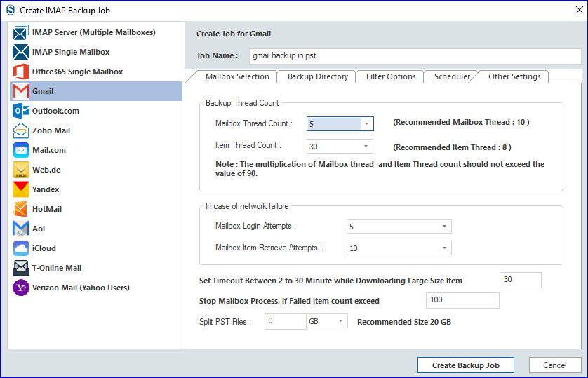Click the T-Online Mail icon

point(20,268)
